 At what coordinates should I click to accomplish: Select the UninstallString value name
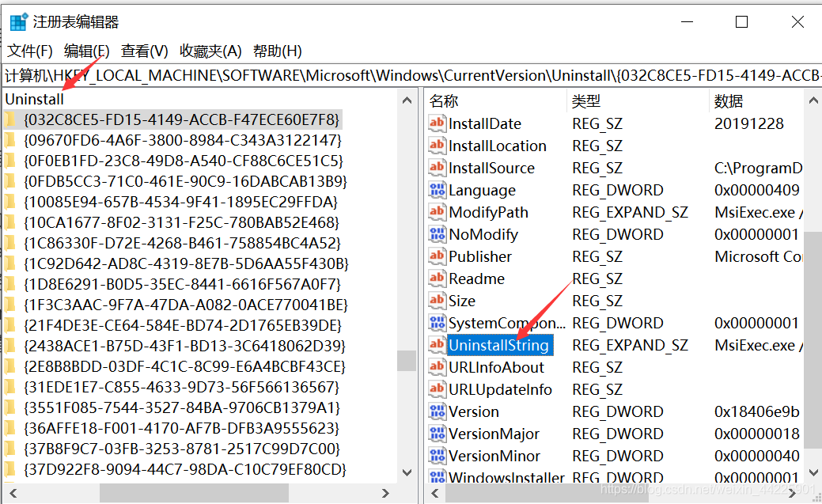(499, 345)
